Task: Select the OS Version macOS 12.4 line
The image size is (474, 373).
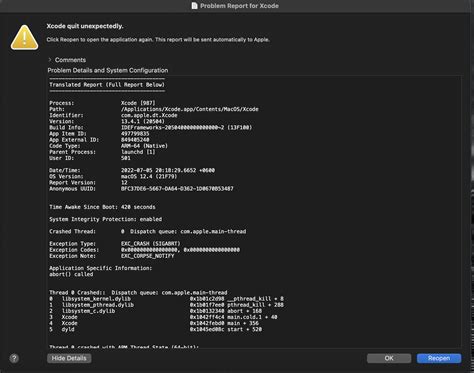Action: (x=113, y=176)
